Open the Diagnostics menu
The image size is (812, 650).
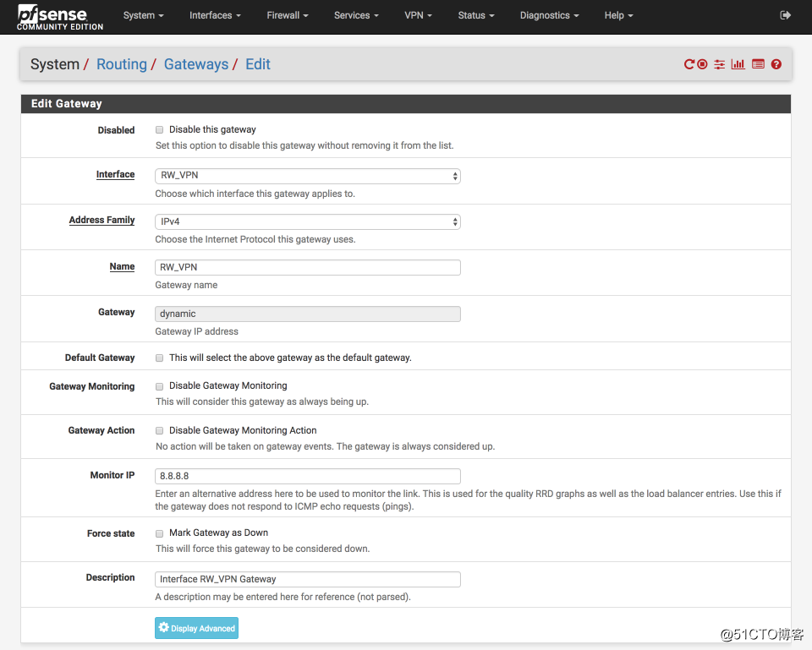pyautogui.click(x=550, y=15)
